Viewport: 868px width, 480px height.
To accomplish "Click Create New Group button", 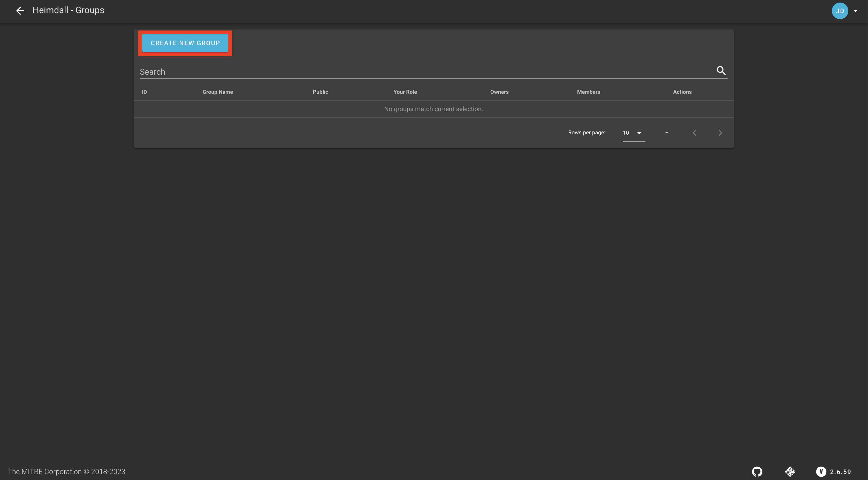I will (x=185, y=43).
